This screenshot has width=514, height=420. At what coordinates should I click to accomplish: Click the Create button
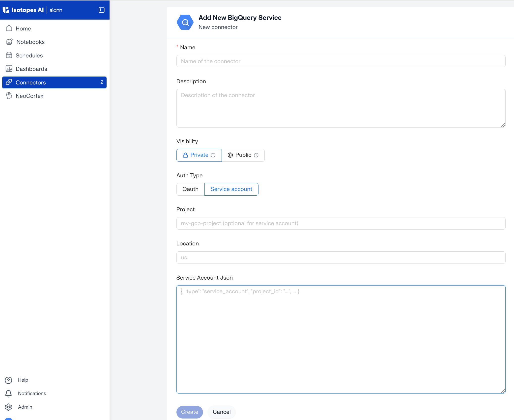190,412
